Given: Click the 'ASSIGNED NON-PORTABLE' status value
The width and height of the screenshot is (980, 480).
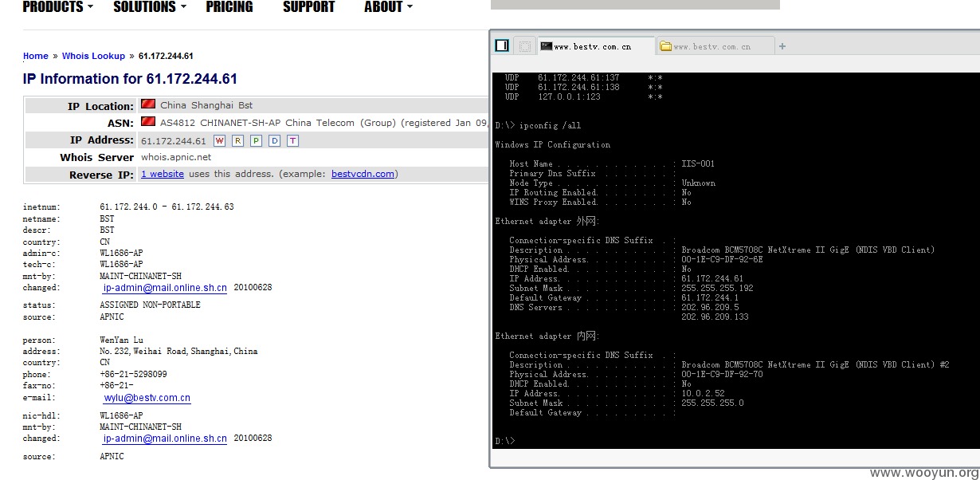Looking at the screenshot, I should point(150,305).
